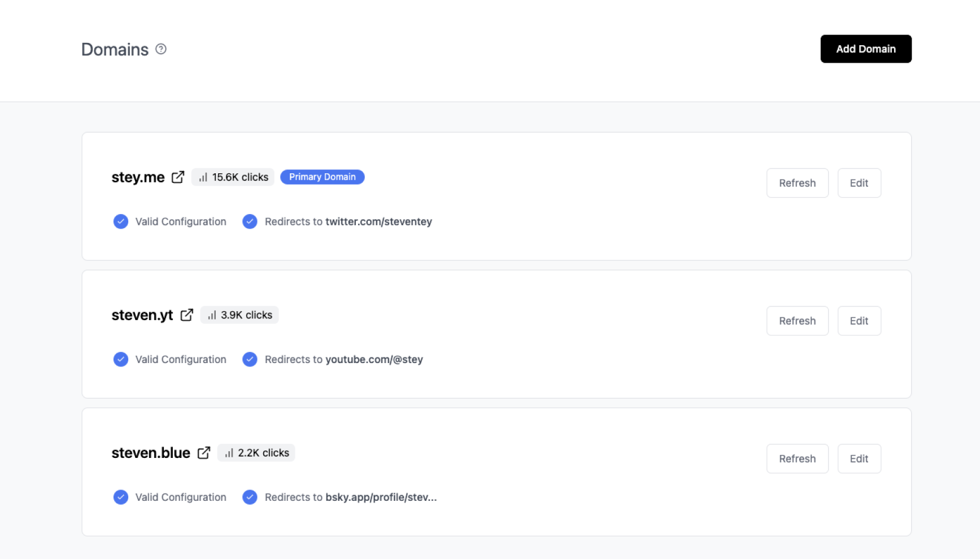This screenshot has height=559, width=980.
Task: Open steven.blue external link icon
Action: 204,453
